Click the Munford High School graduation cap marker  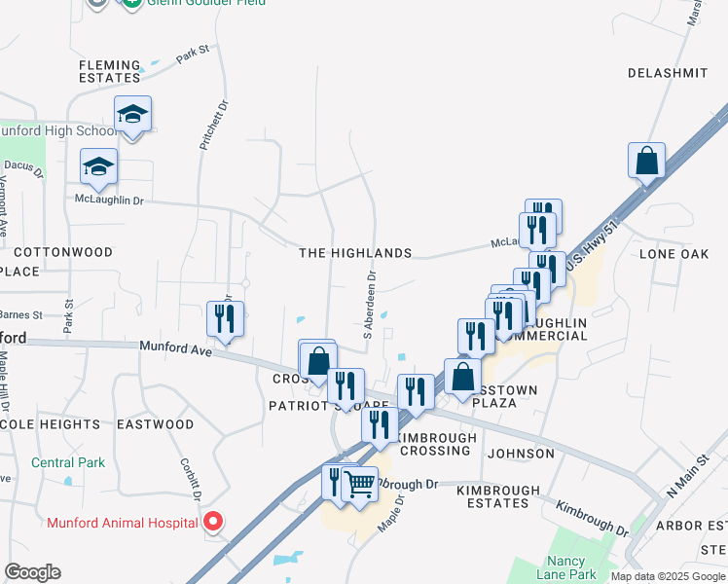click(132, 118)
